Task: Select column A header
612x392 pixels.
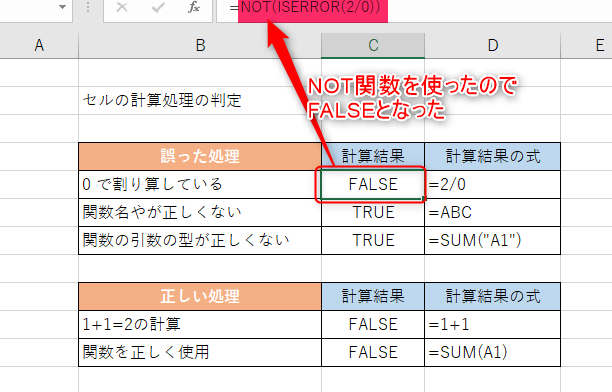Action: click(39, 46)
